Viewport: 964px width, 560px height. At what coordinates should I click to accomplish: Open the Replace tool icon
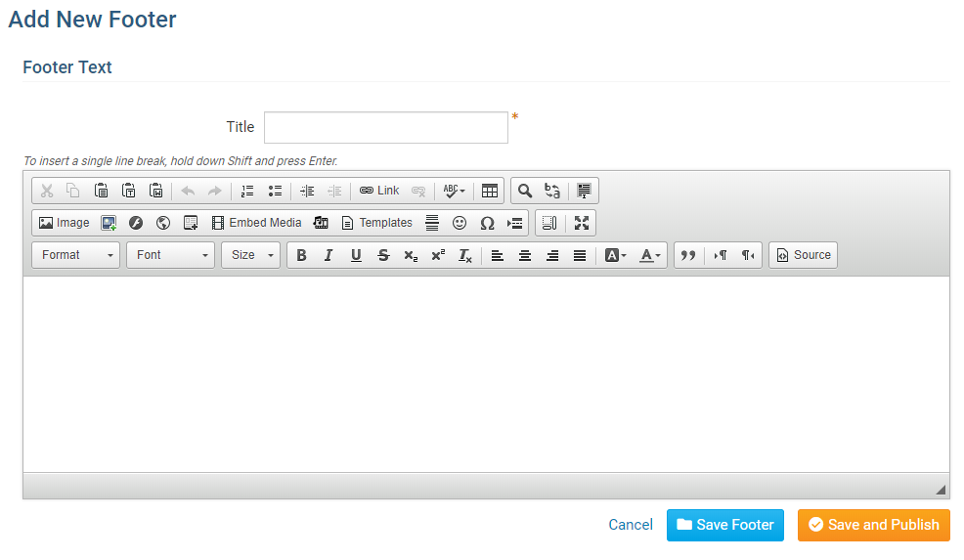[552, 191]
